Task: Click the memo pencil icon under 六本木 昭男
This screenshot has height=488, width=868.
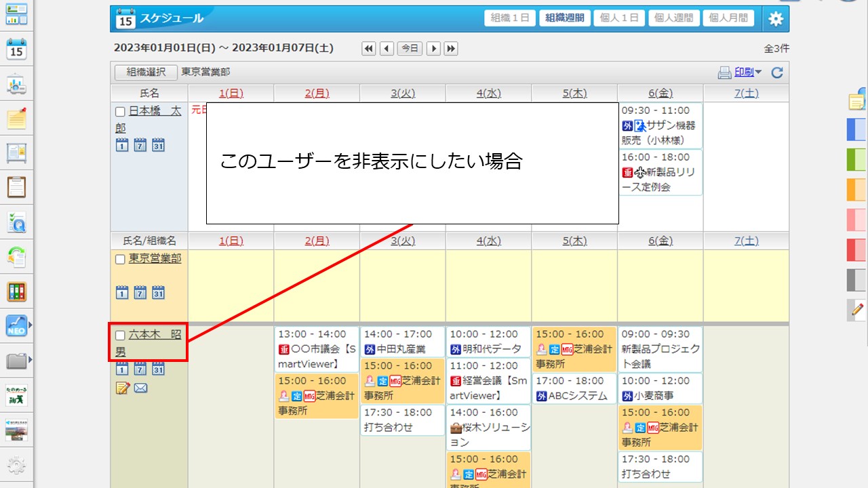Action: [x=123, y=388]
